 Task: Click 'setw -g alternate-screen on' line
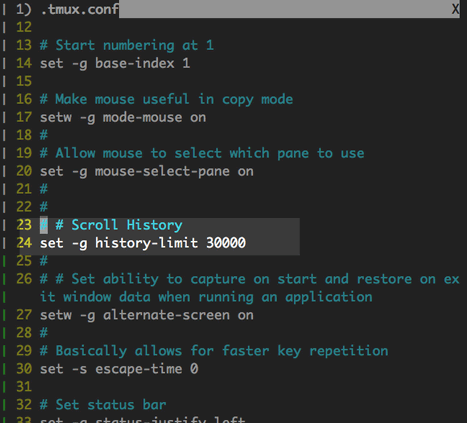coord(147,315)
